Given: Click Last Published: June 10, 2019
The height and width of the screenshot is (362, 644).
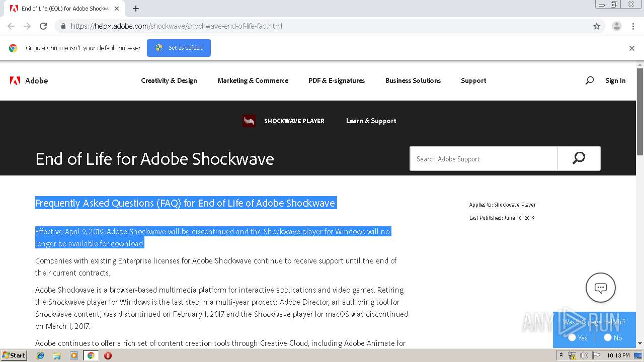Looking at the screenshot, I should tap(502, 218).
